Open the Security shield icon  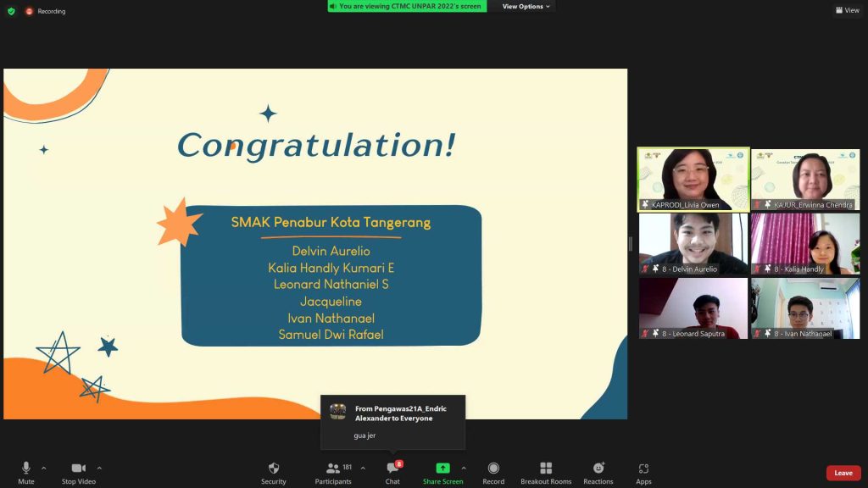tap(273, 471)
